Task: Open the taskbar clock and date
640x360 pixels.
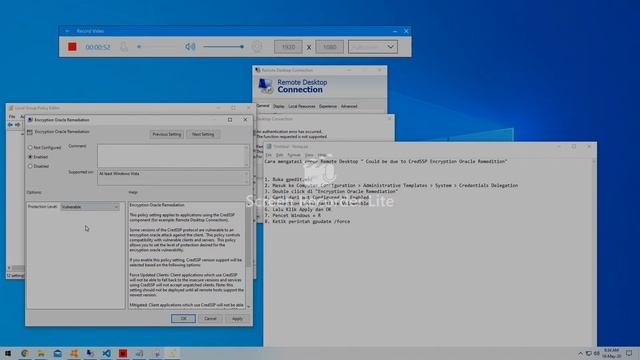Action: point(611,353)
